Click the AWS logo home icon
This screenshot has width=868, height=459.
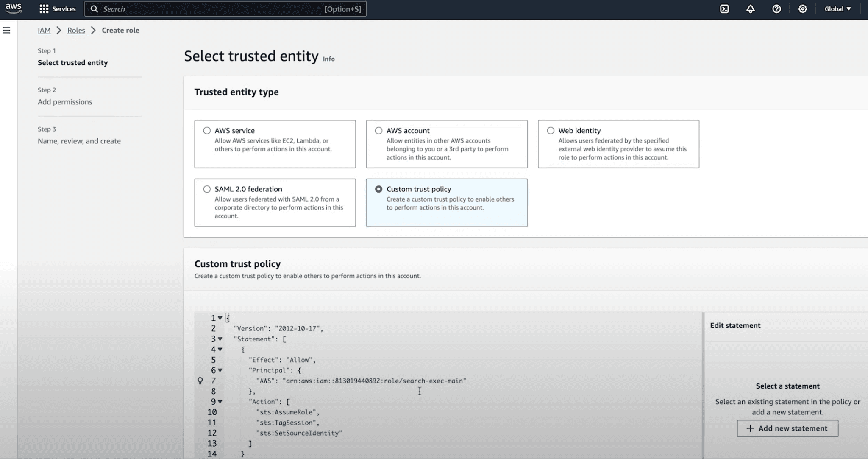tap(14, 8)
